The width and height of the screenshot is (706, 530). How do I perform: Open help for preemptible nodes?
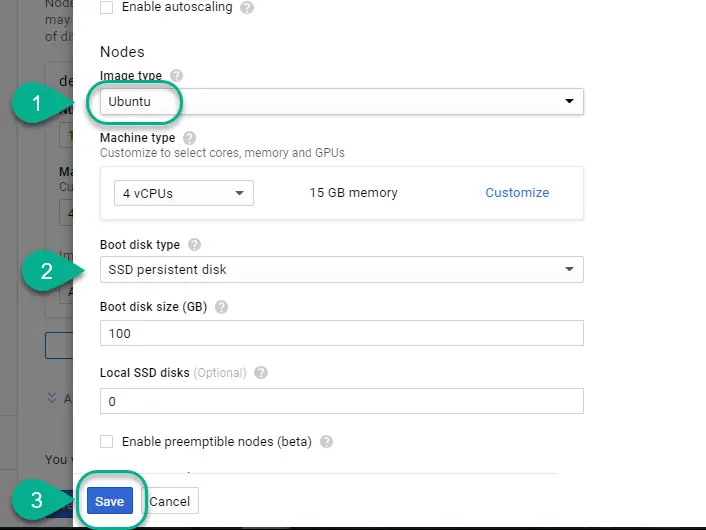tap(326, 442)
